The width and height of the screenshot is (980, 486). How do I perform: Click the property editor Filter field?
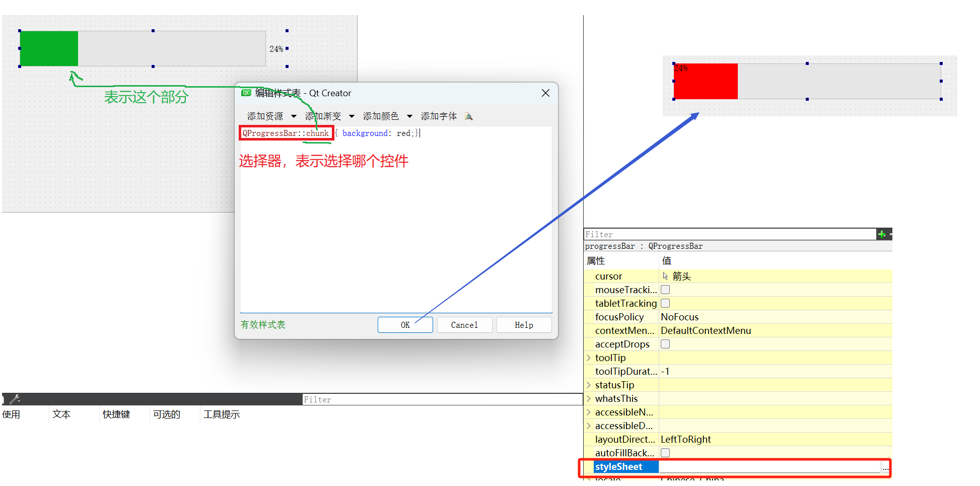click(x=730, y=234)
